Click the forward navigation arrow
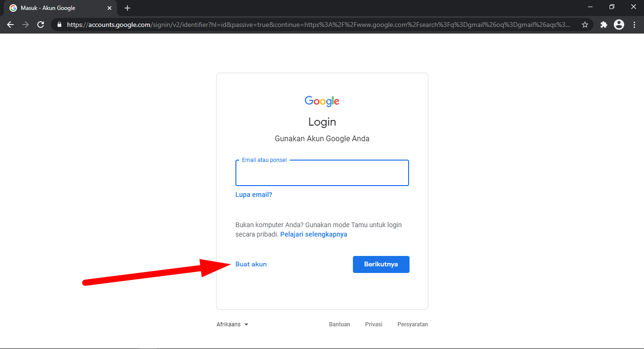Image resolution: width=644 pixels, height=349 pixels. (25, 25)
